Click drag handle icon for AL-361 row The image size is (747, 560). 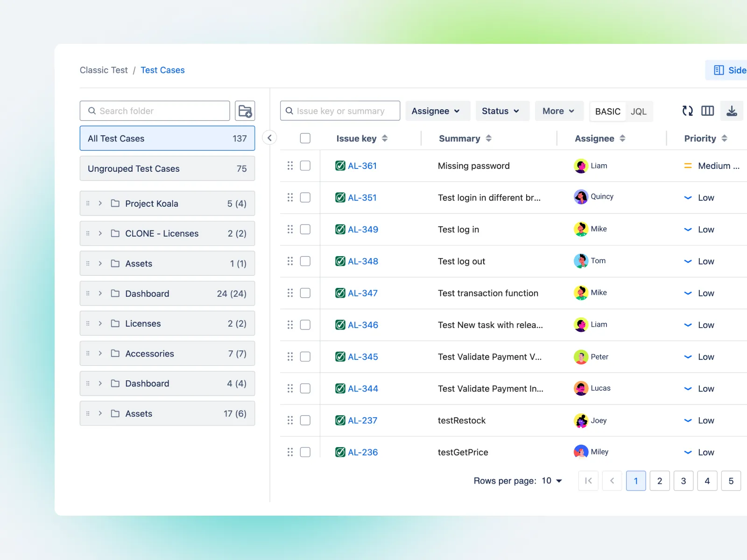290,166
